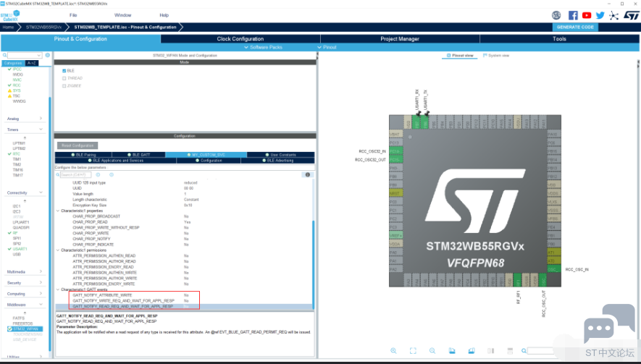
Task: Open the BLE Advertising tab
Action: (277, 161)
